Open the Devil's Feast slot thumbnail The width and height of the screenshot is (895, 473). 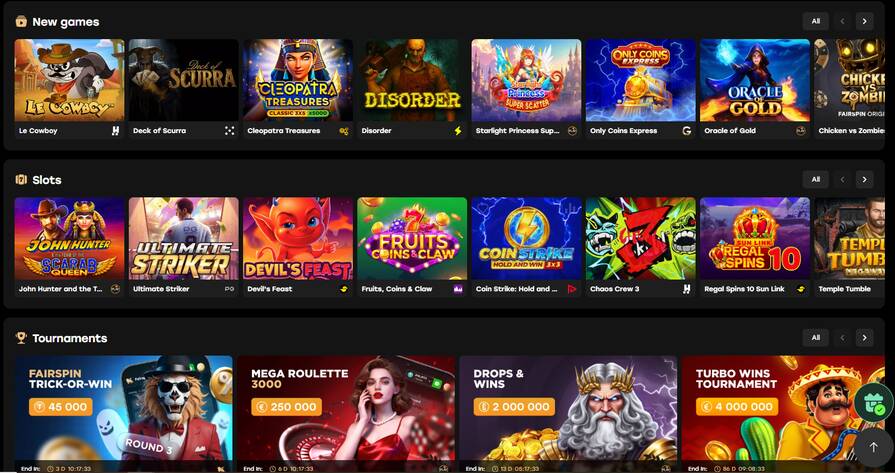pyautogui.click(x=298, y=238)
